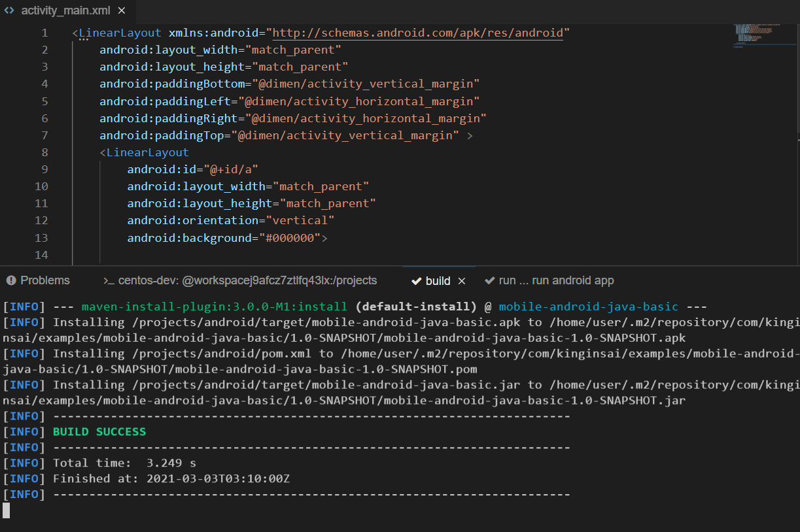Image resolution: width=800 pixels, height=532 pixels.
Task: Close the build output tab
Action: pos(461,281)
